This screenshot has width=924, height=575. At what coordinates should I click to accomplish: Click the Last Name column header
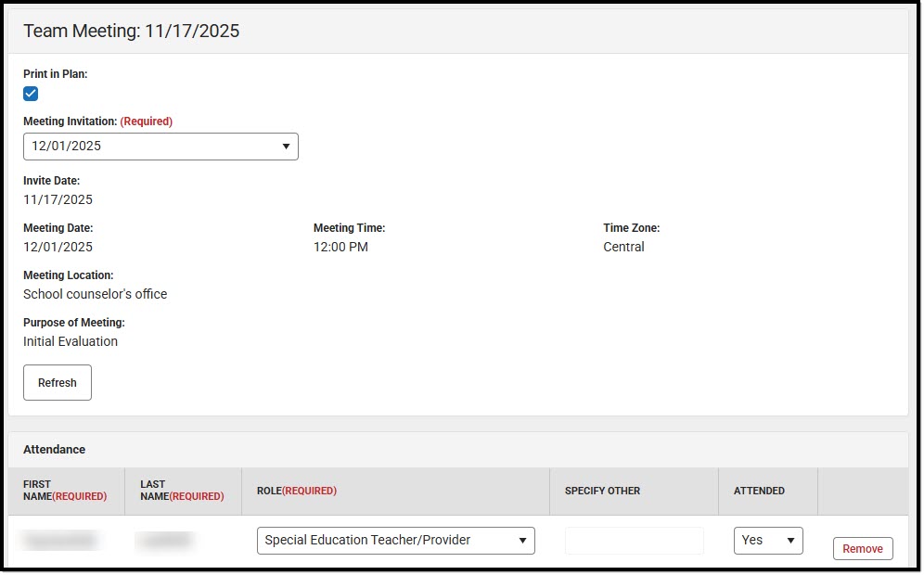[x=182, y=490]
